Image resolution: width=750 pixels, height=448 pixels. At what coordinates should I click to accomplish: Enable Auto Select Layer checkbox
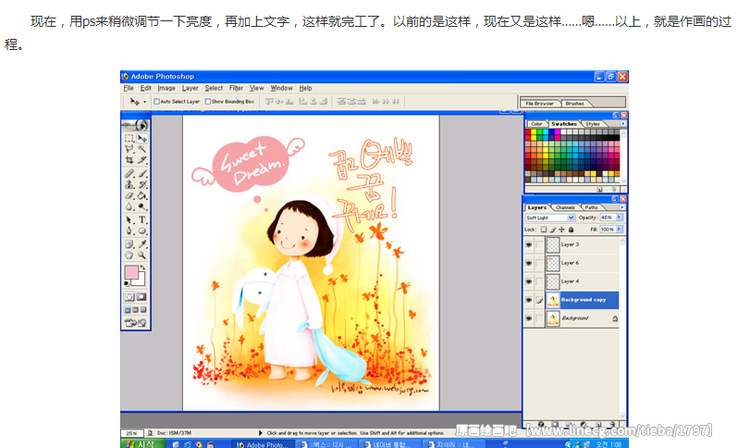coord(156,101)
